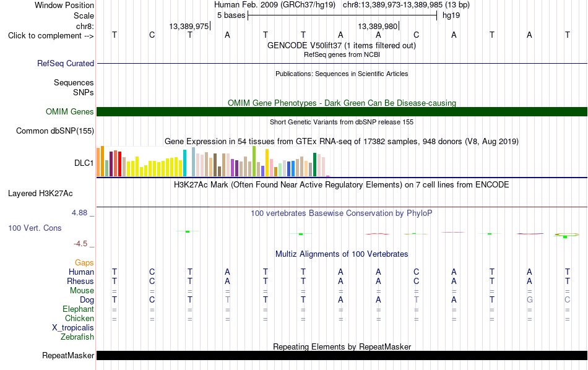Click the Zebrafish species row label

coord(77,337)
